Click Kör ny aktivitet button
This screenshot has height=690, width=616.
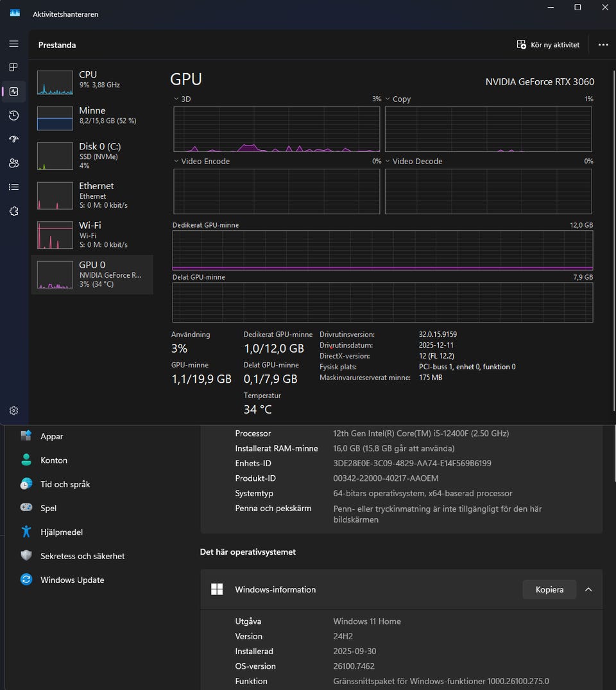point(548,45)
